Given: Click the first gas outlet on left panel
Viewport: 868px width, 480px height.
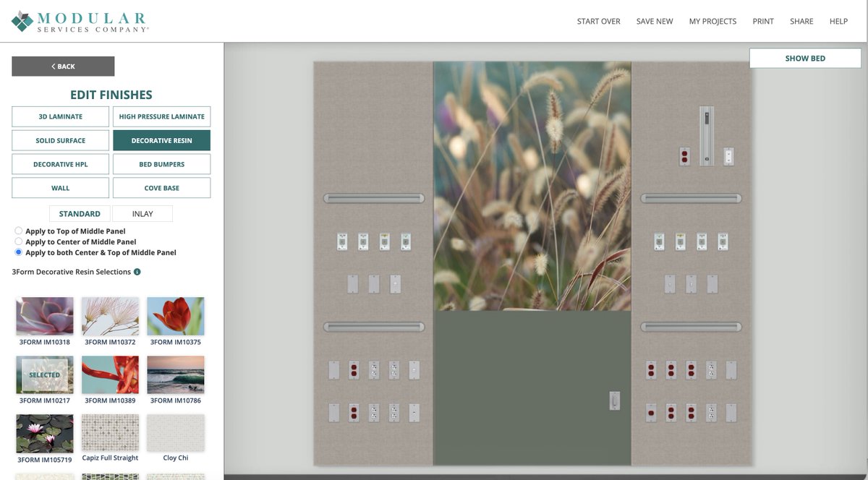Looking at the screenshot, I should pyautogui.click(x=343, y=241).
